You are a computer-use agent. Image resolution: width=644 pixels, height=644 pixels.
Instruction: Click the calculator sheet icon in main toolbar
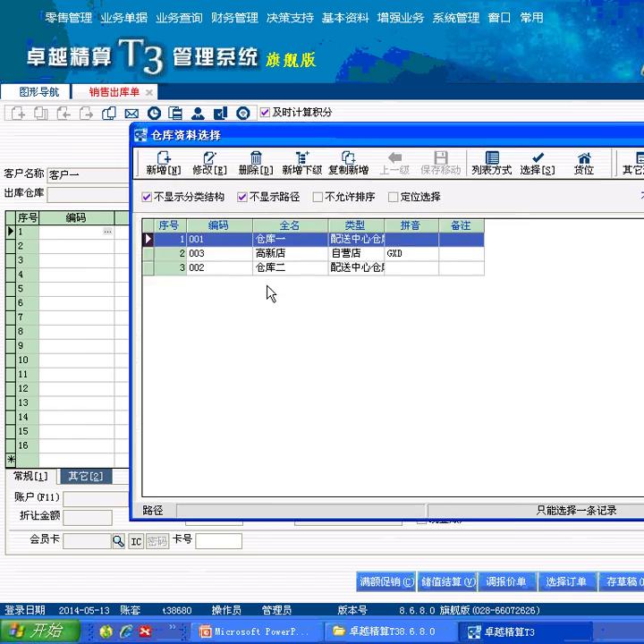pyautogui.click(x=175, y=113)
